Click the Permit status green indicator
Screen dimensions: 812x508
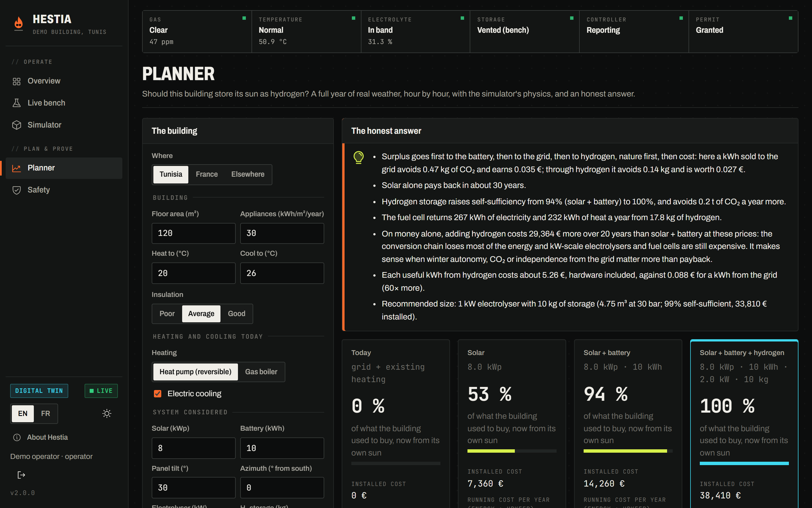791,18
